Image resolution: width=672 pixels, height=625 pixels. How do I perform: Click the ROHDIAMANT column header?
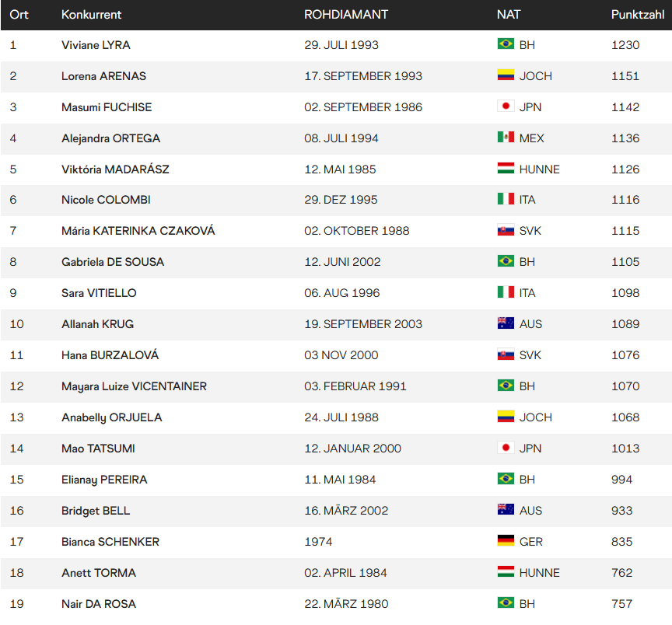click(x=346, y=15)
